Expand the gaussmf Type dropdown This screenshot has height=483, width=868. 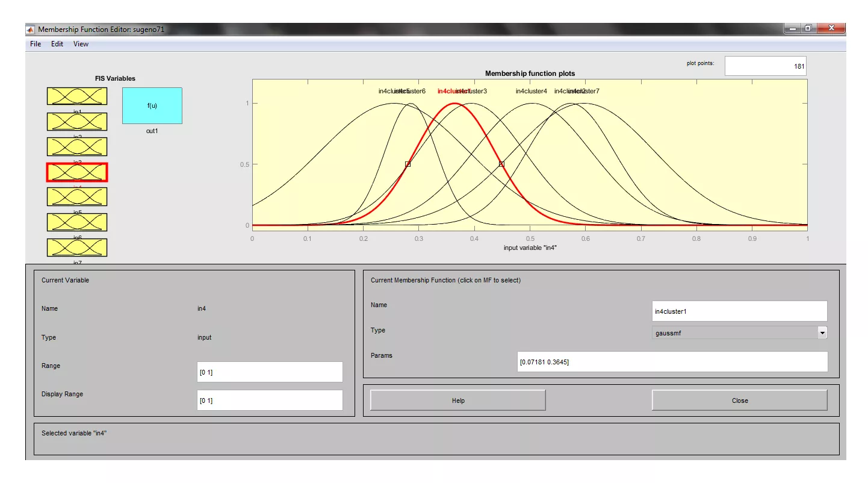pos(822,332)
